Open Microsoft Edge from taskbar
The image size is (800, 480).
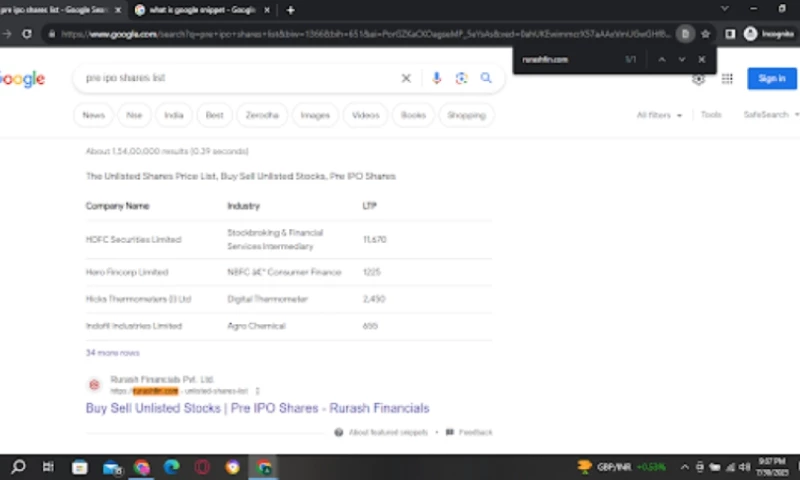coord(172,467)
